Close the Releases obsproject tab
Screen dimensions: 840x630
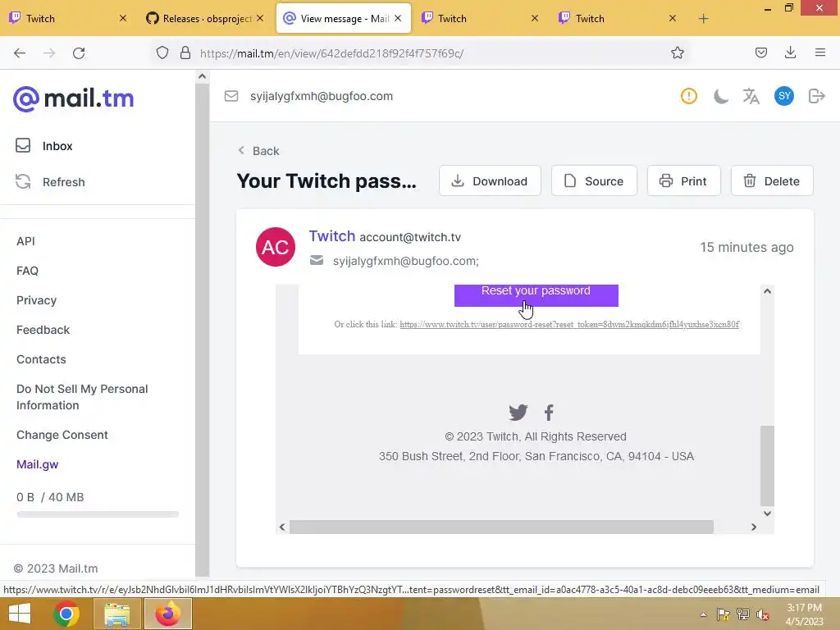click(x=260, y=18)
